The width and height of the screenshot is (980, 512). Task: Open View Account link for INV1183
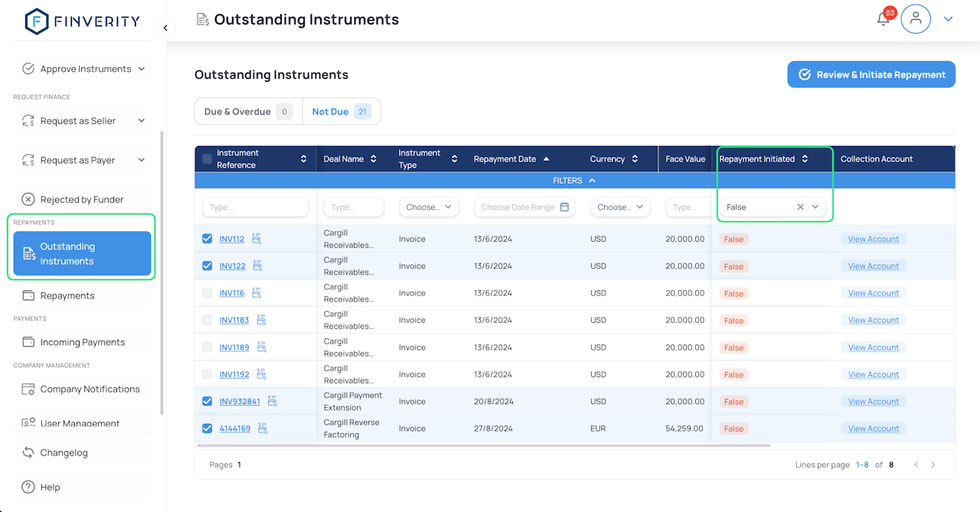[x=873, y=320]
